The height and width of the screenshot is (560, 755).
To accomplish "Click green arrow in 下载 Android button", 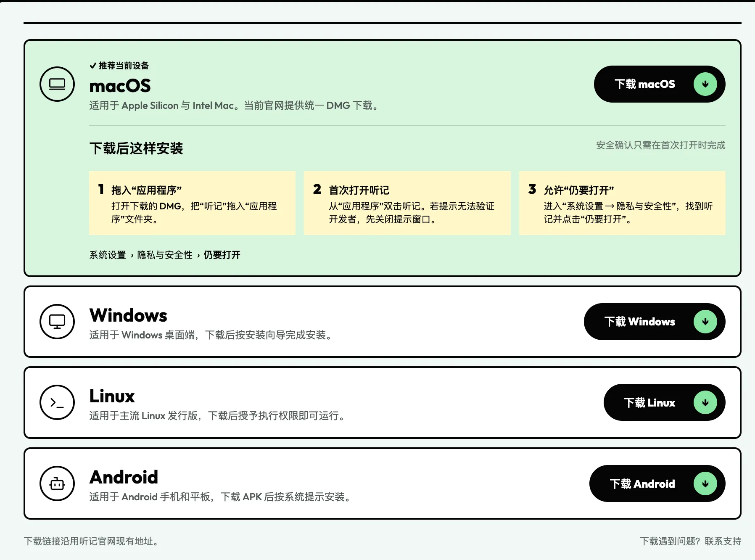I will [x=705, y=483].
